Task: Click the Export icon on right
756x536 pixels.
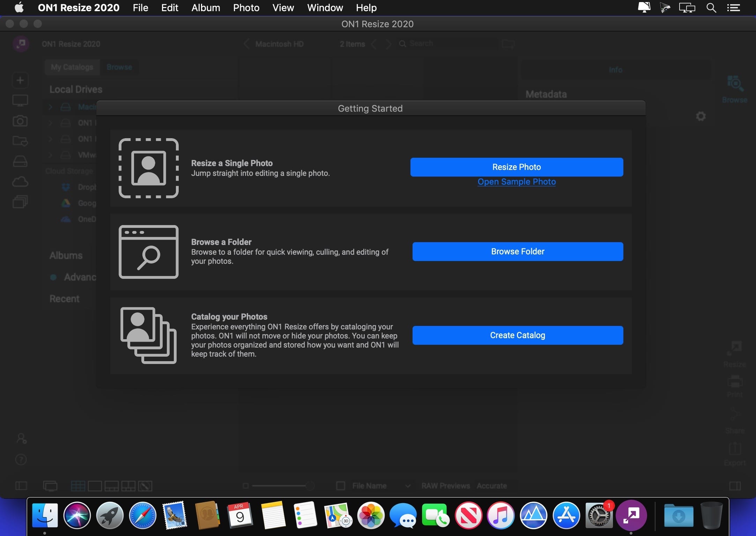Action: [x=735, y=454]
